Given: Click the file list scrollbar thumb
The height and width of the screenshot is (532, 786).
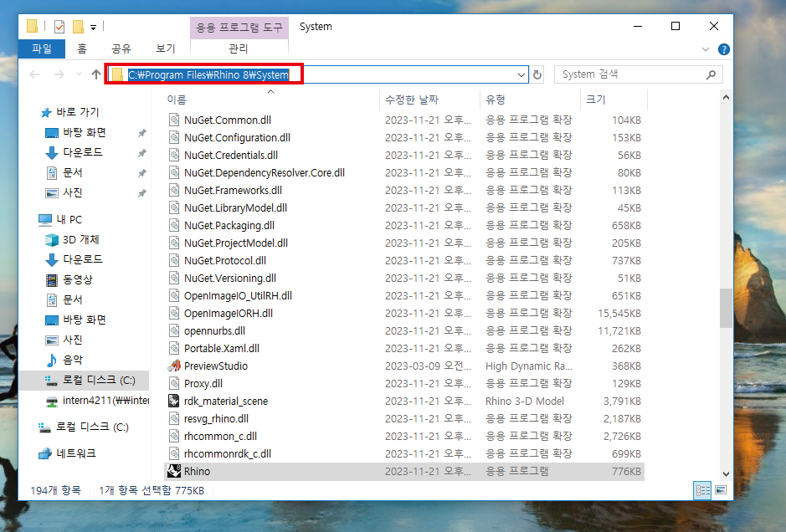Looking at the screenshot, I should point(726,308).
